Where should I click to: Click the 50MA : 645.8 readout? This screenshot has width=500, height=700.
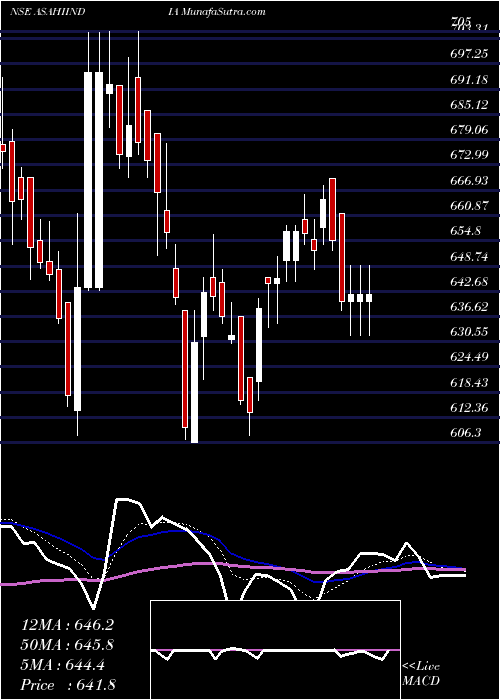pyautogui.click(x=67, y=645)
